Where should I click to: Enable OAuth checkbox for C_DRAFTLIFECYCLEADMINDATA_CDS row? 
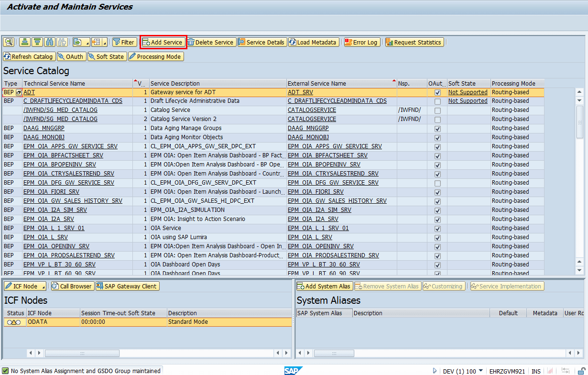[x=437, y=101]
